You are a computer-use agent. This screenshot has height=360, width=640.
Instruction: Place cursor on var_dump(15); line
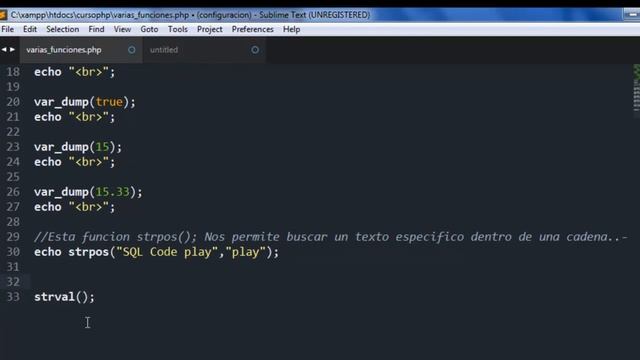point(78,147)
